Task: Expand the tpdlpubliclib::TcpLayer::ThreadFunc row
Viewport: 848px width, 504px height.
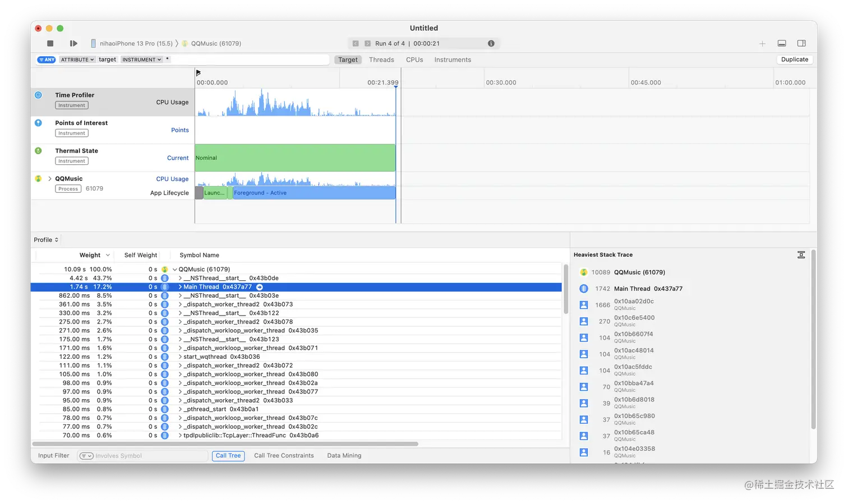Action: coord(180,436)
